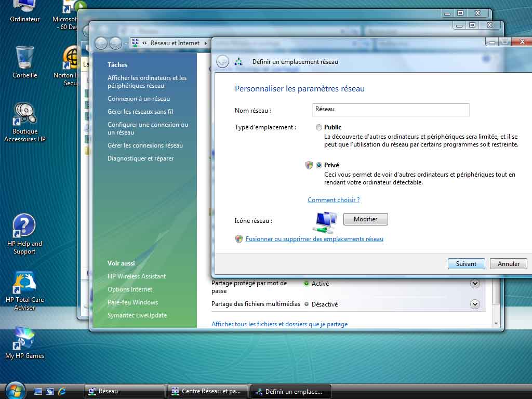The height and width of the screenshot is (399, 532).
Task: Launch Internet Explorer from quick launch
Action: point(62,391)
